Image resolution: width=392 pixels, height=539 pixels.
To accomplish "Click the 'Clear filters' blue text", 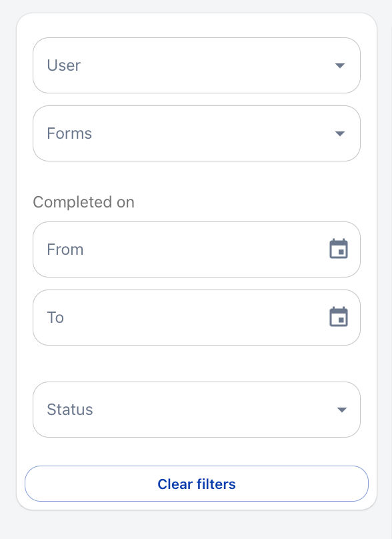I will [197, 484].
